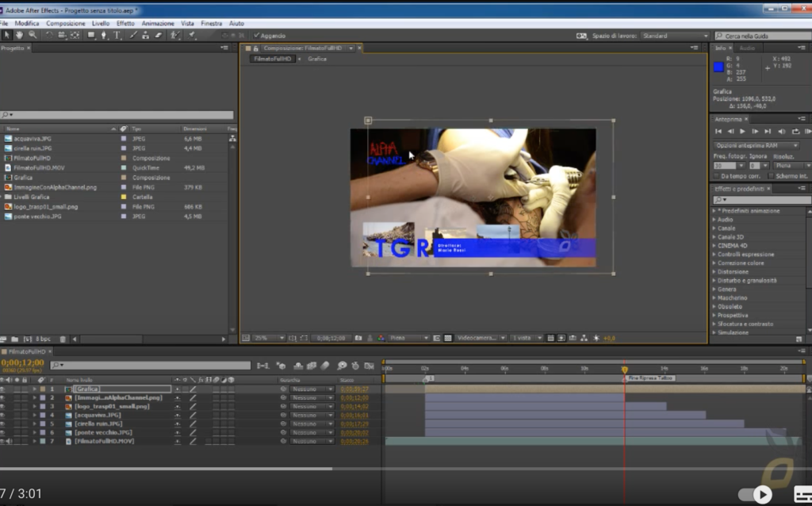Toggle the Aggancio snapping checkbox
812x506 pixels.
pyautogui.click(x=256, y=36)
